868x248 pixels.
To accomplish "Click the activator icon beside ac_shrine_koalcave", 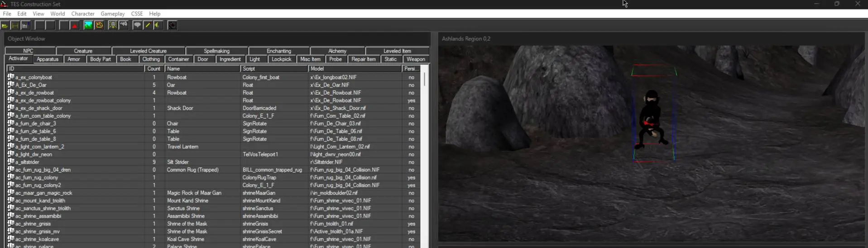I will [x=11, y=239].
